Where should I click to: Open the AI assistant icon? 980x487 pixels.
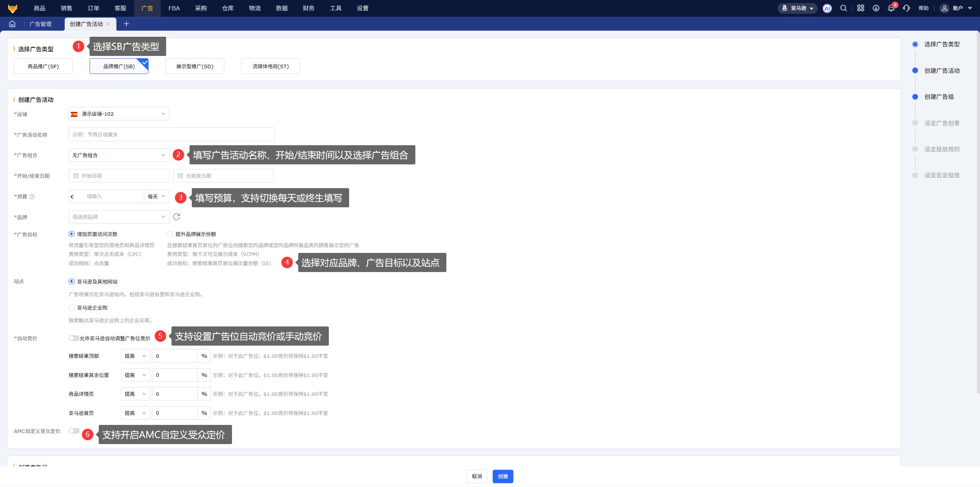point(827,8)
